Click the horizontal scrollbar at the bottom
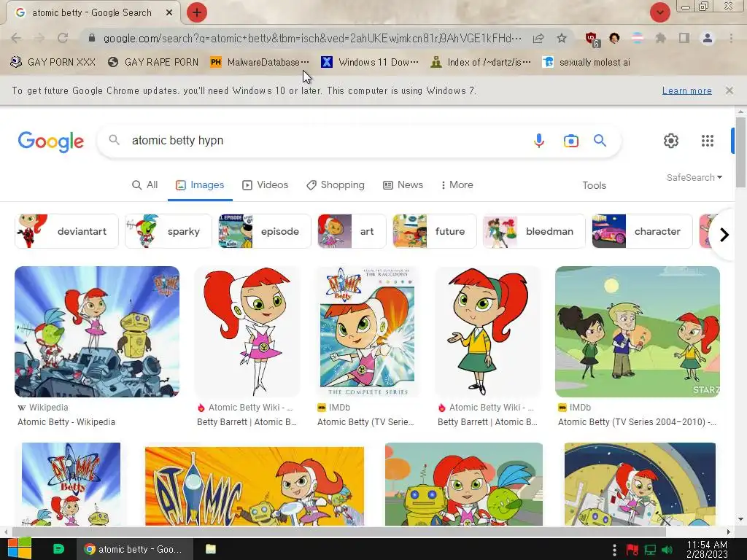 point(338,532)
